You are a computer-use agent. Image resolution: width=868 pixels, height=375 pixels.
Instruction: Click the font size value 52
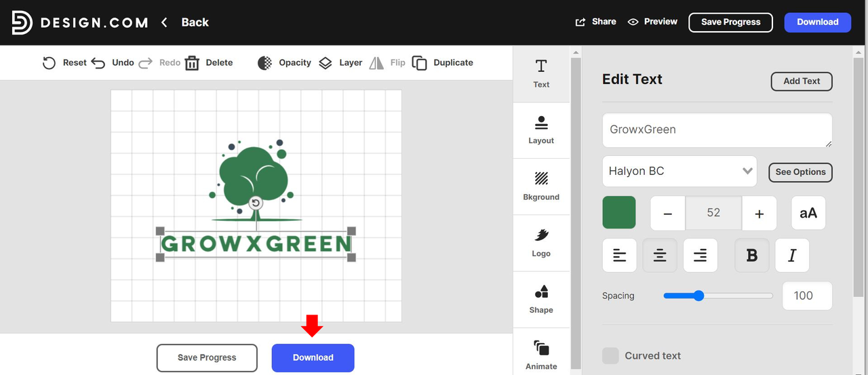pyautogui.click(x=713, y=213)
